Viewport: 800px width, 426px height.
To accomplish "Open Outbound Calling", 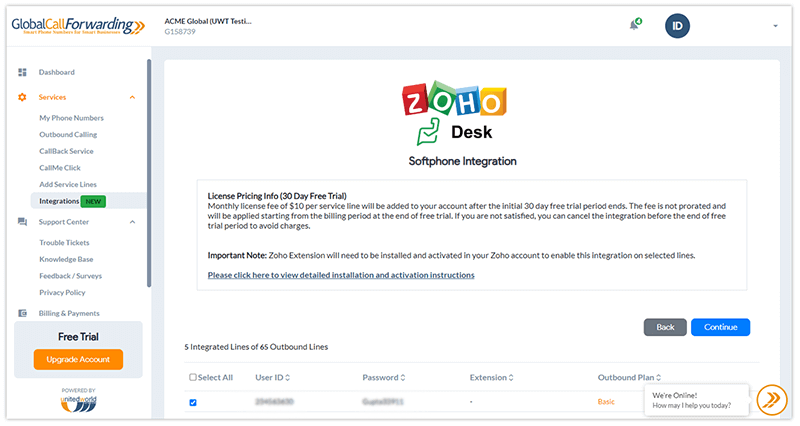I will coord(68,135).
